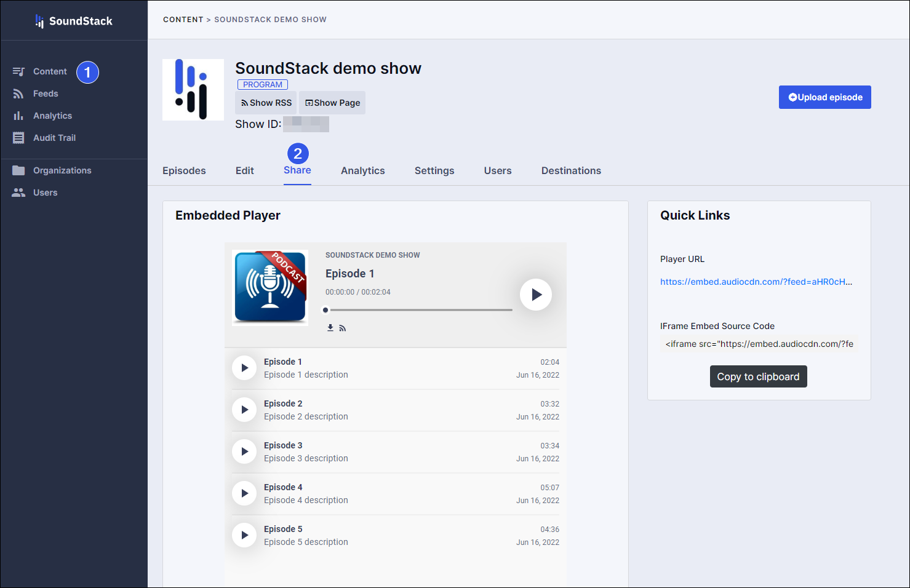This screenshot has height=588, width=910.
Task: Open Content via its sidebar icon
Action: pyautogui.click(x=18, y=71)
